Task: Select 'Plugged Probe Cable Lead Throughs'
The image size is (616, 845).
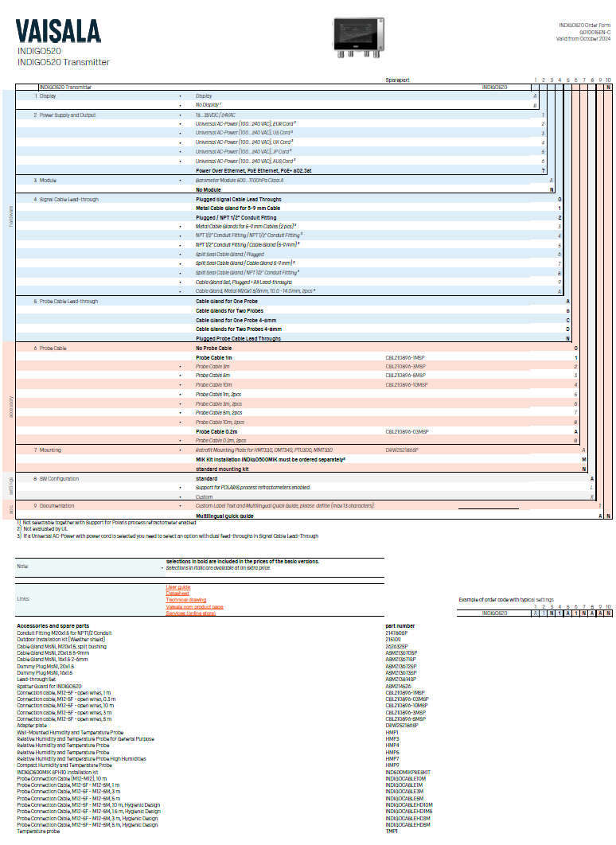Action: click(x=238, y=339)
